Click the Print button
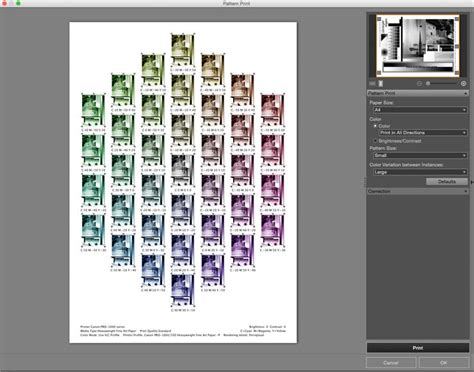The height and width of the screenshot is (372, 474). (x=418, y=348)
